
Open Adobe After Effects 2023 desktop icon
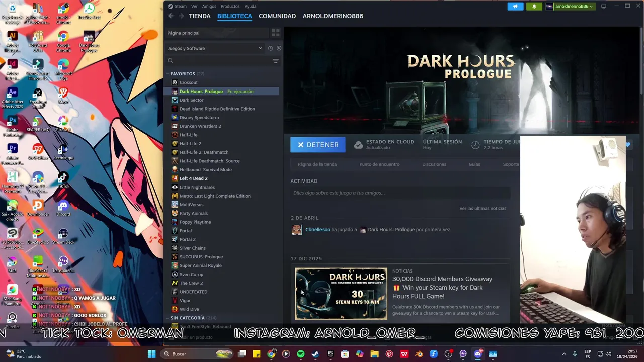13,98
